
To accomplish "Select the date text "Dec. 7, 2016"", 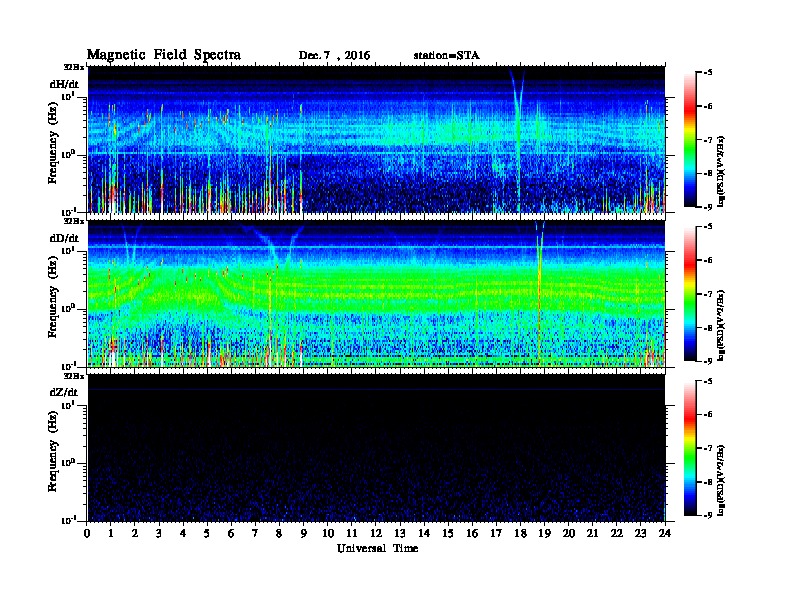I will 334,56.
